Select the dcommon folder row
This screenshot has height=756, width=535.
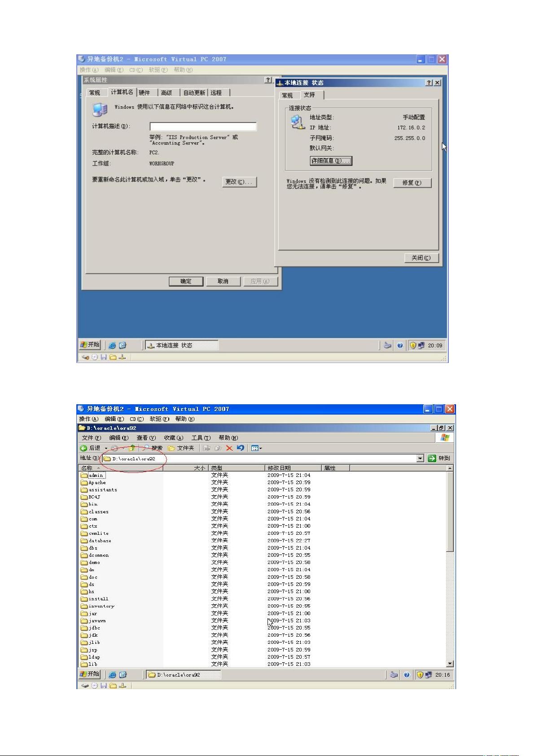[x=95, y=555]
